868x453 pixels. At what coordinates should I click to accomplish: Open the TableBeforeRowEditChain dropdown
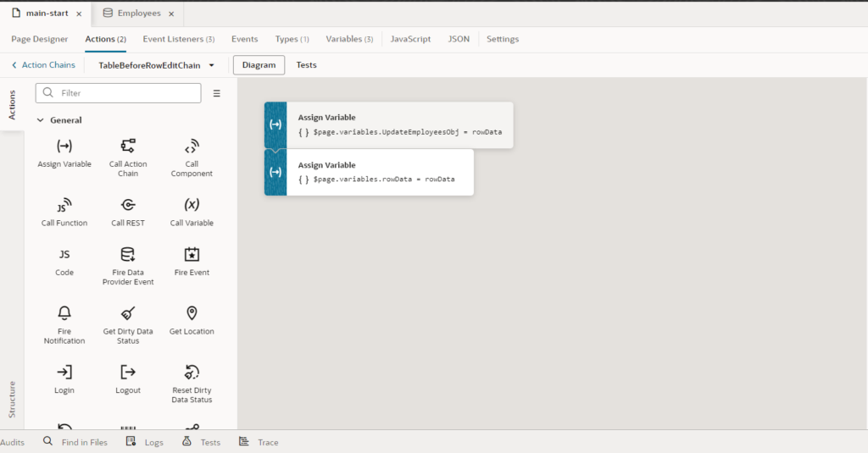click(211, 65)
